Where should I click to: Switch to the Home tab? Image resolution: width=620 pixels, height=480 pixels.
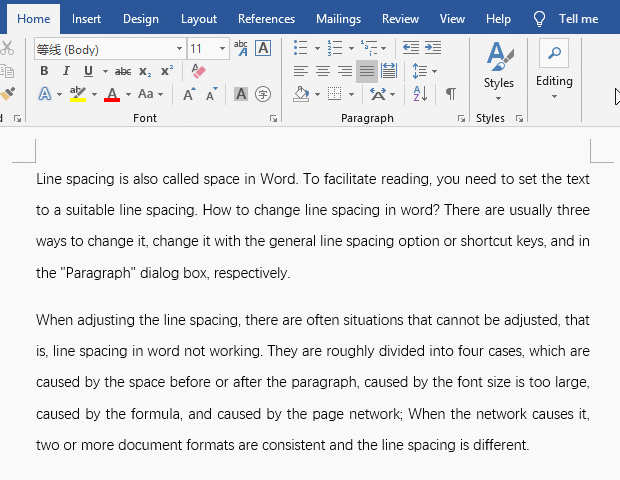click(34, 19)
